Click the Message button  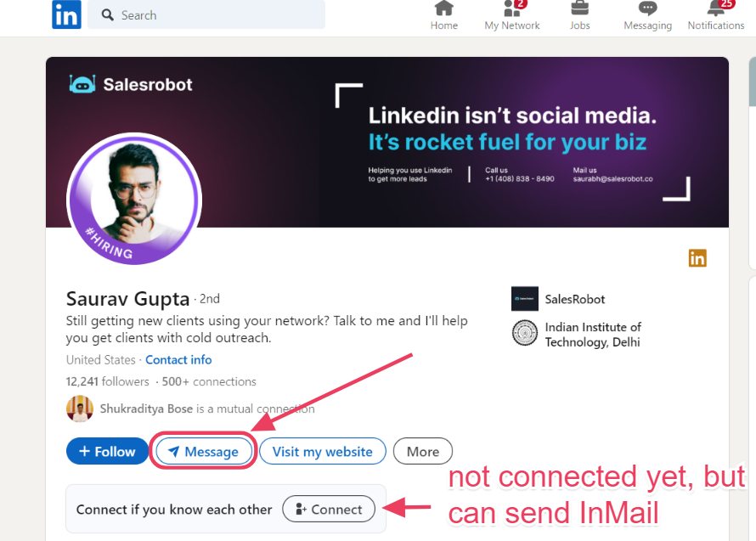(204, 451)
